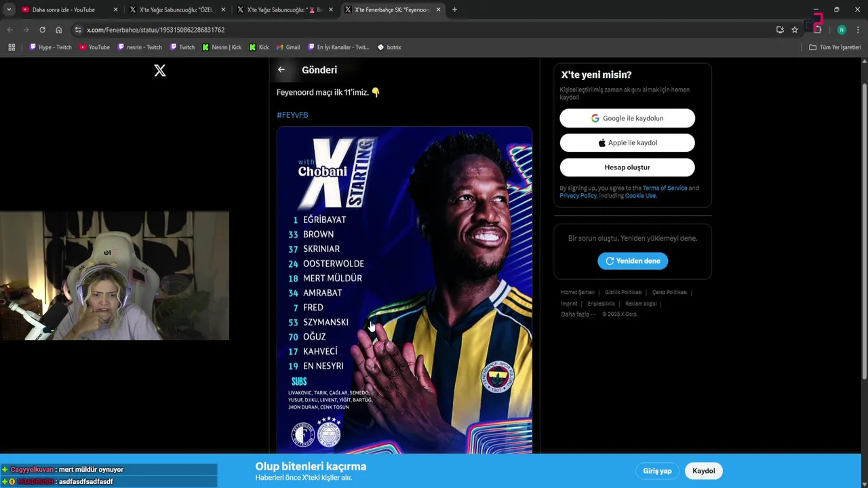This screenshot has width=868, height=488.
Task: Open 'Hype - Twitch' bookmark
Action: (50, 47)
